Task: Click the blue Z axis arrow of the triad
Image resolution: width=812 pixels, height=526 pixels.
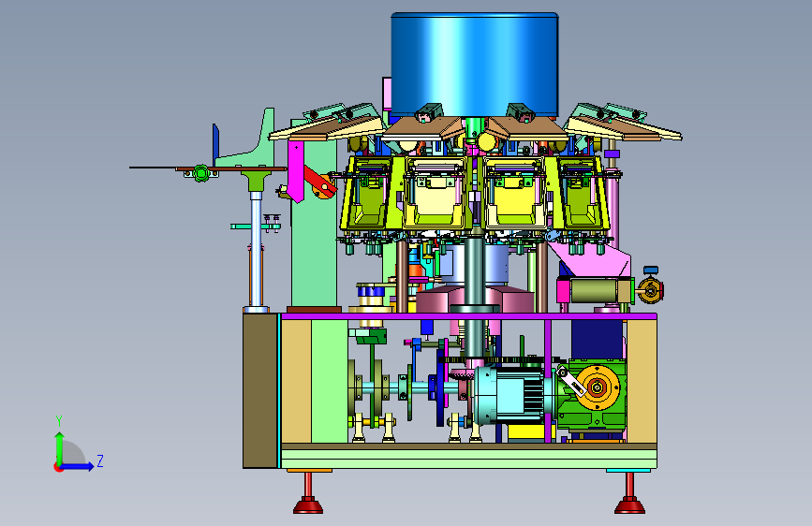Action: coord(79,466)
